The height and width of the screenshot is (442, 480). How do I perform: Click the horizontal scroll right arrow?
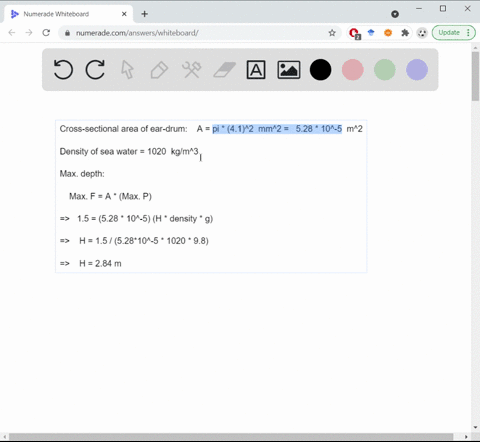click(x=466, y=437)
